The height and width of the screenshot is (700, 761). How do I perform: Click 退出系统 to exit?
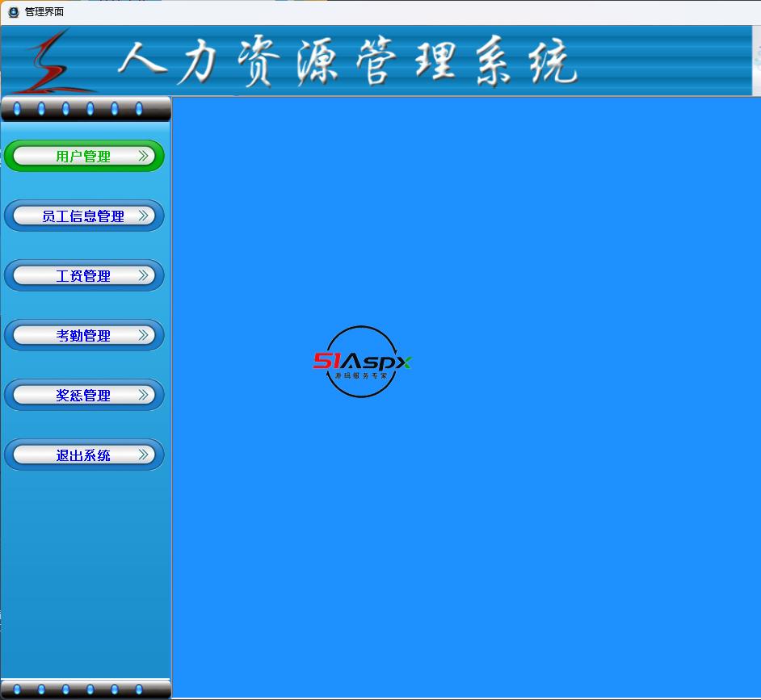[84, 455]
